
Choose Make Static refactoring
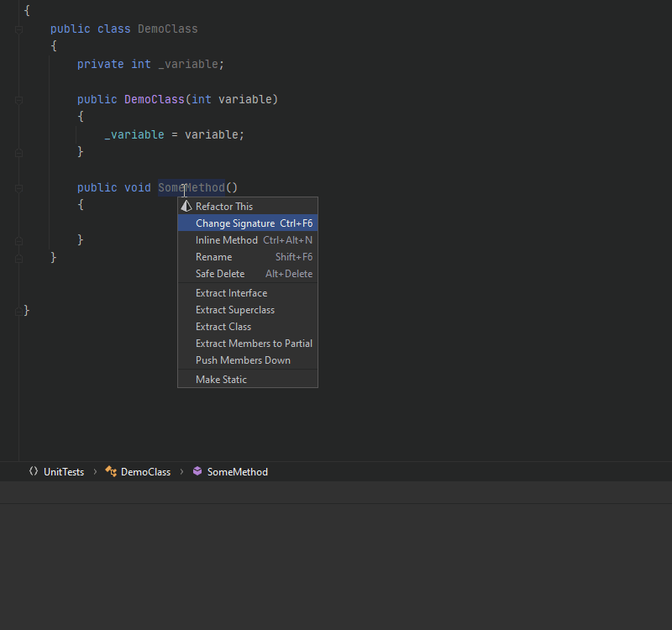pos(248,380)
